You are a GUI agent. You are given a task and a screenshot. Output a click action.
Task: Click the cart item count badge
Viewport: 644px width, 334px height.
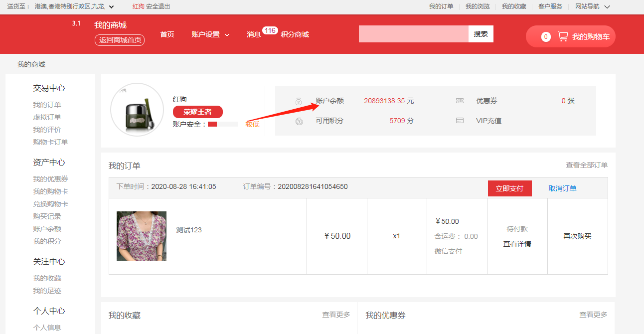pos(546,36)
